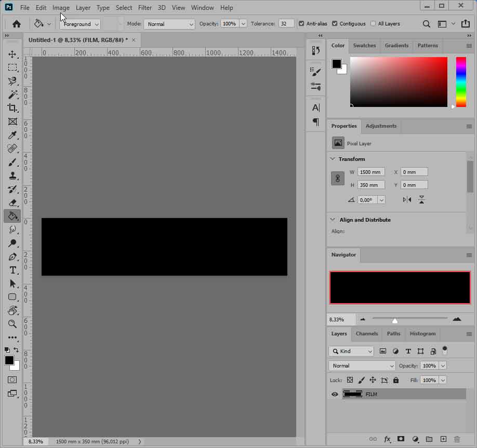Collapse the Align and Distribute section
The height and width of the screenshot is (448, 477).
(x=333, y=220)
